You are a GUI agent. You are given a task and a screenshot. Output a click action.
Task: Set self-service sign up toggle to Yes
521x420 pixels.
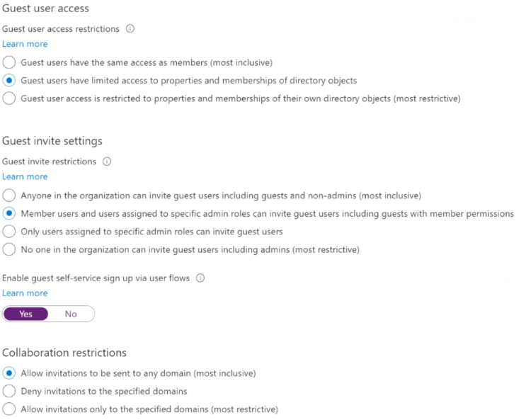(x=26, y=314)
